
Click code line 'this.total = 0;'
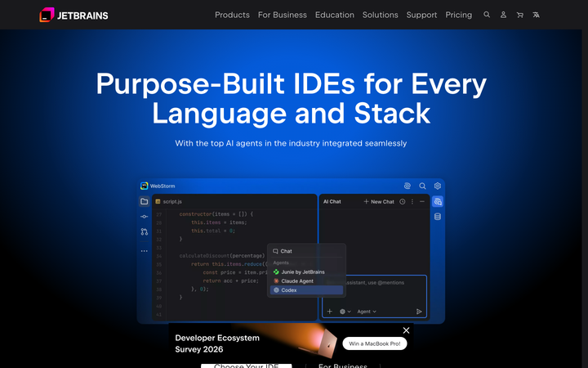coord(213,231)
